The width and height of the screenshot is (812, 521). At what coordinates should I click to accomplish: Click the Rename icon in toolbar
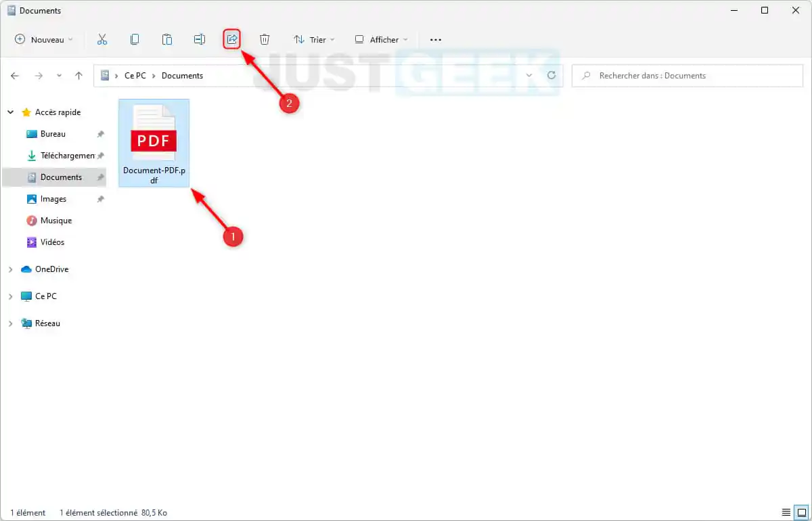tap(200, 39)
